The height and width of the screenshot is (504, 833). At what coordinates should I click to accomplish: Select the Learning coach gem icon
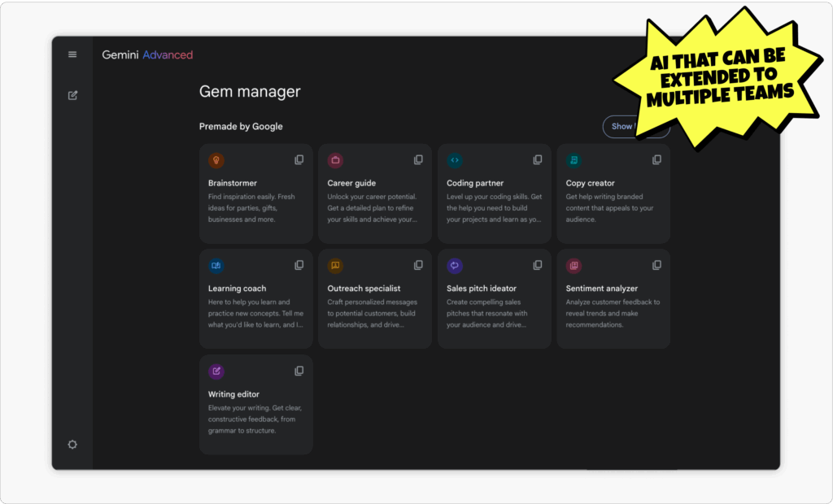coord(216,265)
